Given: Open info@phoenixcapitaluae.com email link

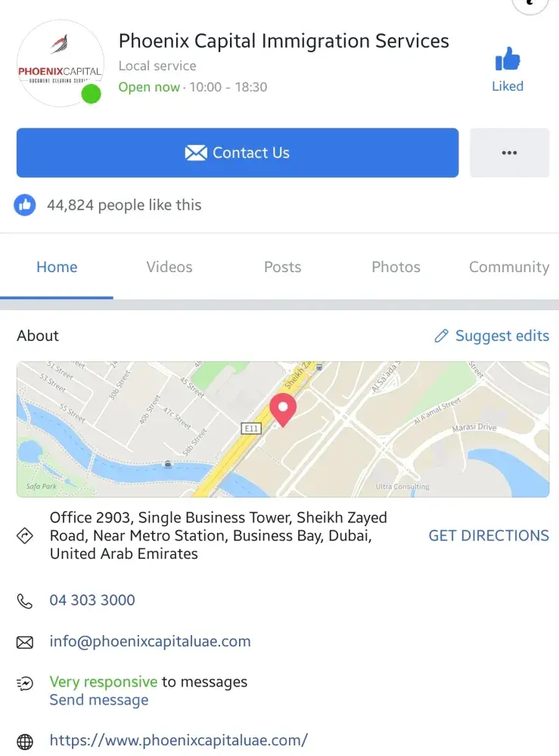Looking at the screenshot, I should pyautogui.click(x=150, y=642).
